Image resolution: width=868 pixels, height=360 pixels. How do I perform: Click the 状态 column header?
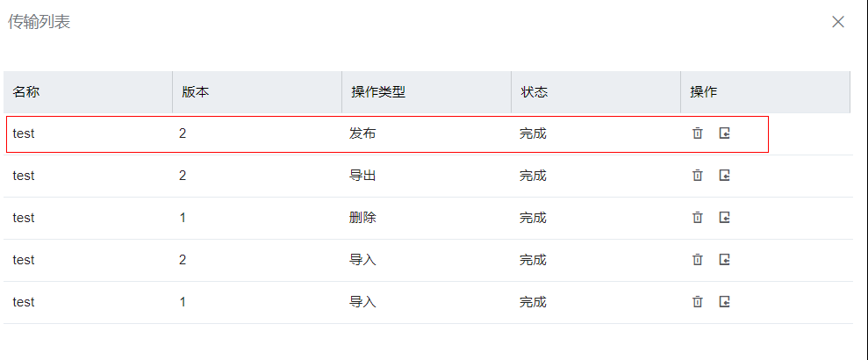click(x=534, y=92)
